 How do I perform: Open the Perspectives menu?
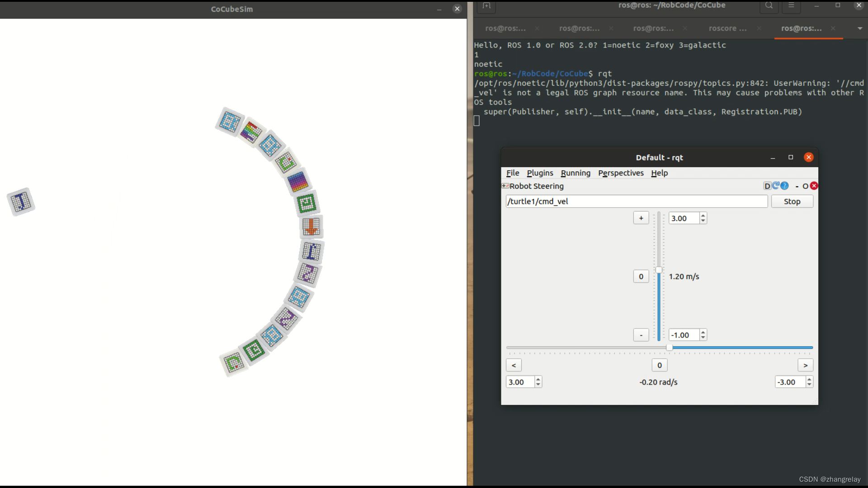coord(621,173)
